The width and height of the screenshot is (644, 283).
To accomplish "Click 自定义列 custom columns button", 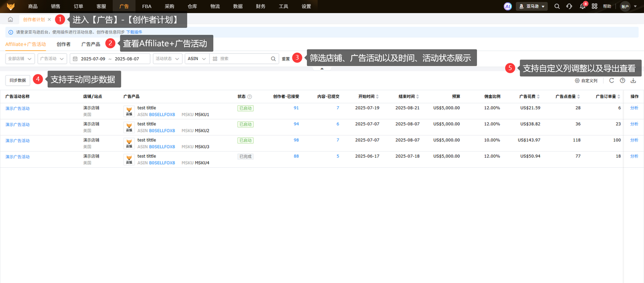I will click(586, 80).
